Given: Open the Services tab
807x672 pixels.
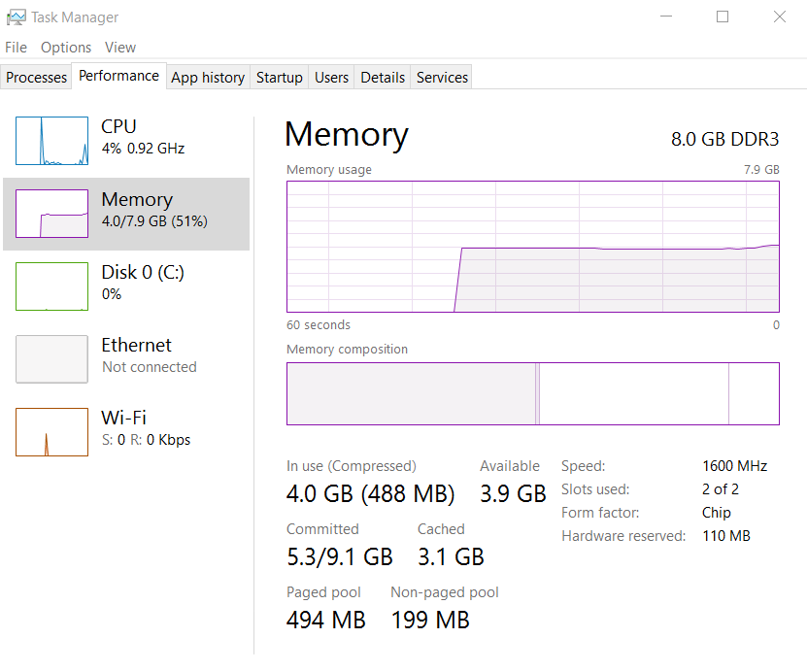Looking at the screenshot, I should pyautogui.click(x=441, y=77).
